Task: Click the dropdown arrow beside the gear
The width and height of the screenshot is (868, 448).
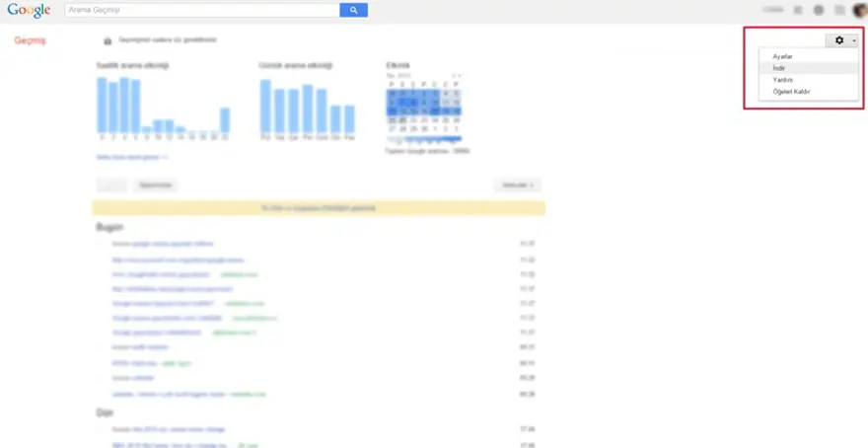Action: click(x=853, y=40)
